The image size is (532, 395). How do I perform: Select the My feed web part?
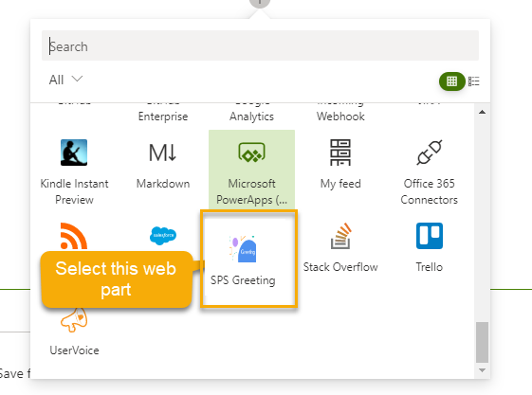point(340,164)
